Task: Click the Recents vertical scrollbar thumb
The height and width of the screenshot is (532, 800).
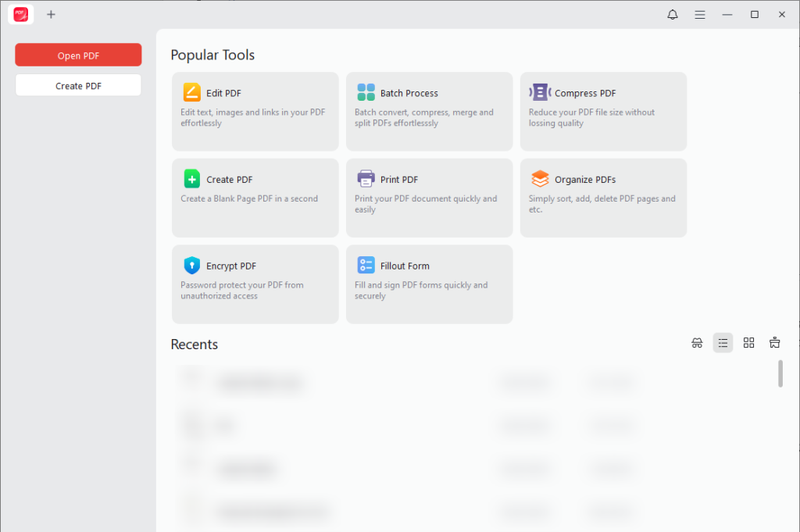Action: pyautogui.click(x=780, y=374)
